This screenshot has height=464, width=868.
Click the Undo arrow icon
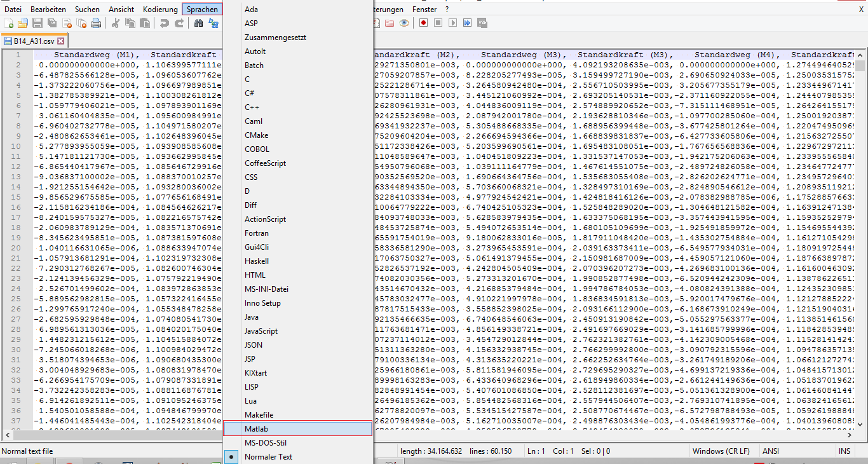coord(165,24)
